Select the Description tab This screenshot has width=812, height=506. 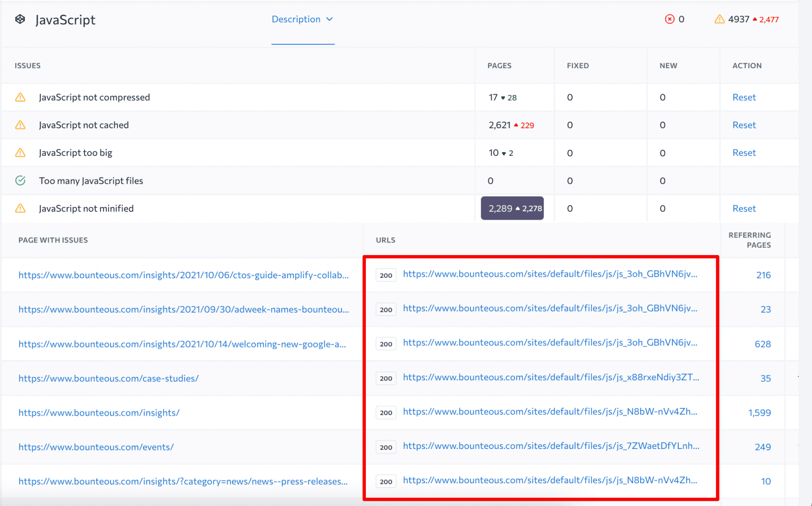pos(296,19)
